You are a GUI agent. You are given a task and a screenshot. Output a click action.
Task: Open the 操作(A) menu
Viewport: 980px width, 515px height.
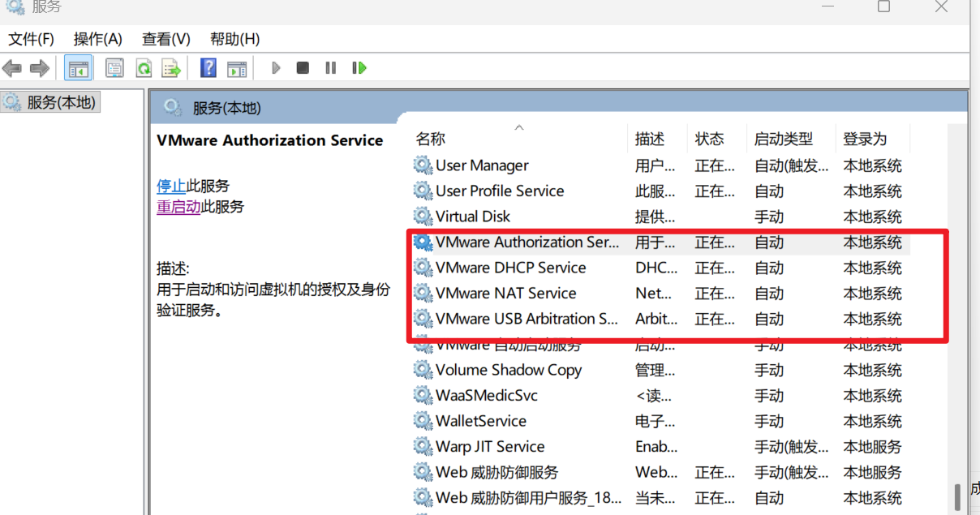click(97, 39)
